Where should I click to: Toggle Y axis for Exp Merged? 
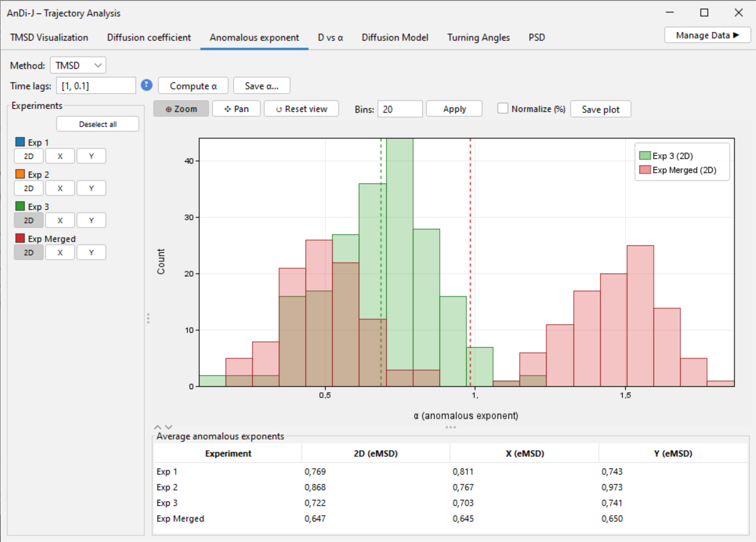[x=91, y=253]
